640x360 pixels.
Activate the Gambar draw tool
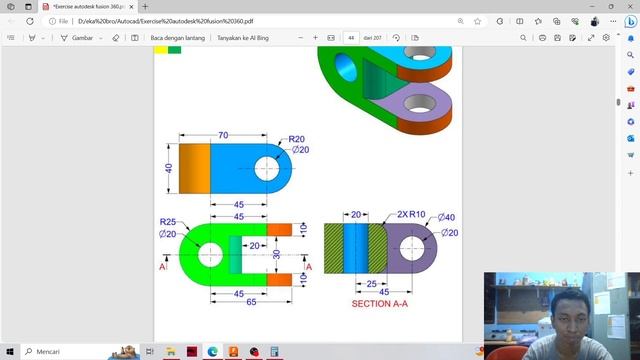point(77,38)
